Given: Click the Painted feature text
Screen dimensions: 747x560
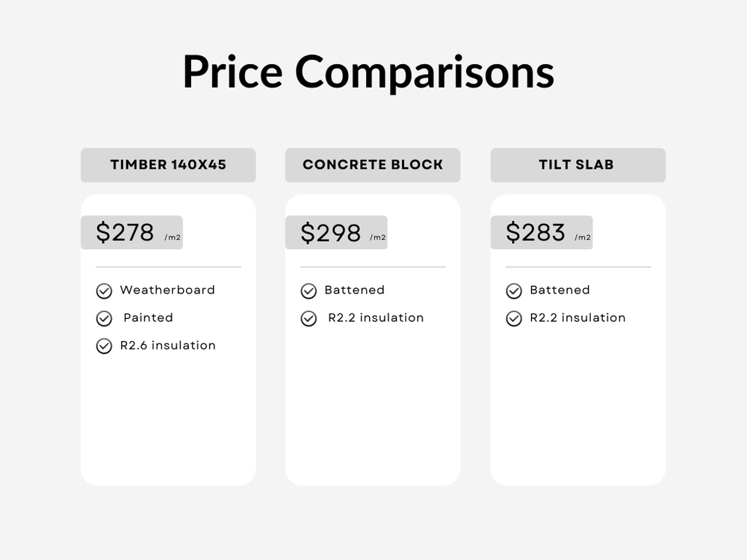Looking at the screenshot, I should tap(148, 317).
